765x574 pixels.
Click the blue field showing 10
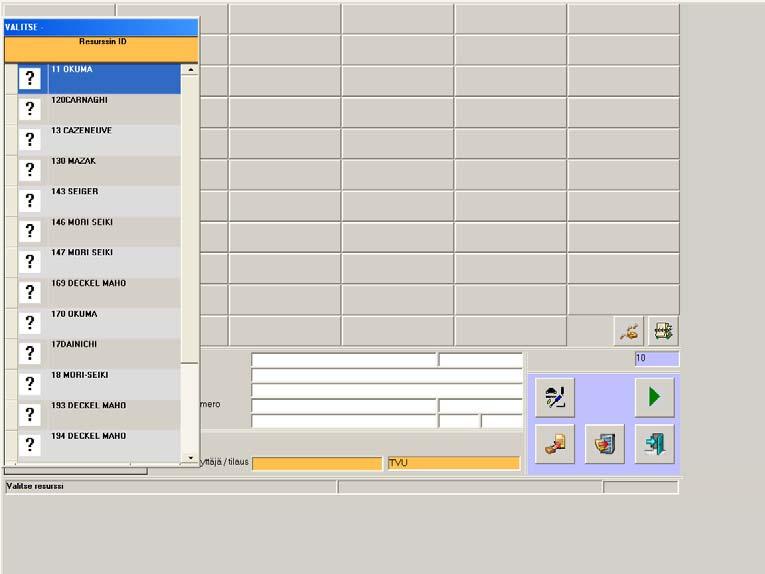[657, 358]
